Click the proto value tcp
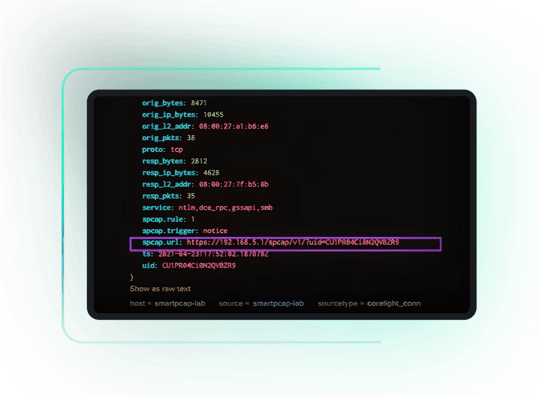The image size is (540, 397). tap(177, 149)
